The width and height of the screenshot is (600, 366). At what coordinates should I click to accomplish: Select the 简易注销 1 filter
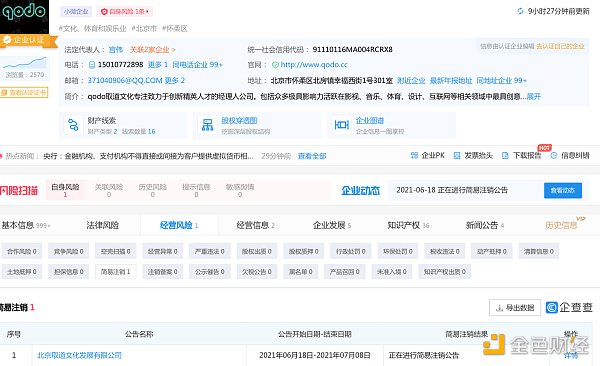click(x=116, y=272)
